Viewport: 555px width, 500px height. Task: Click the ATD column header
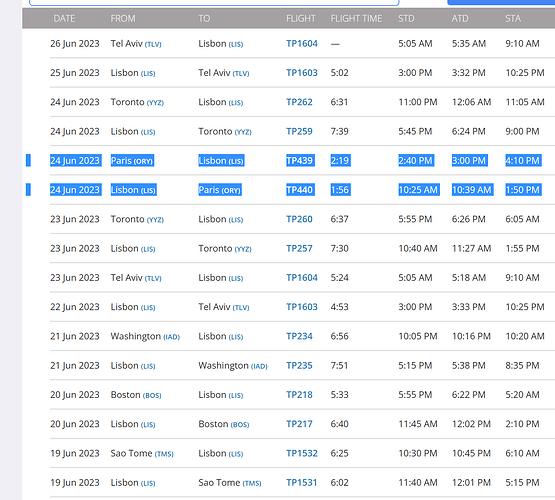click(460, 18)
